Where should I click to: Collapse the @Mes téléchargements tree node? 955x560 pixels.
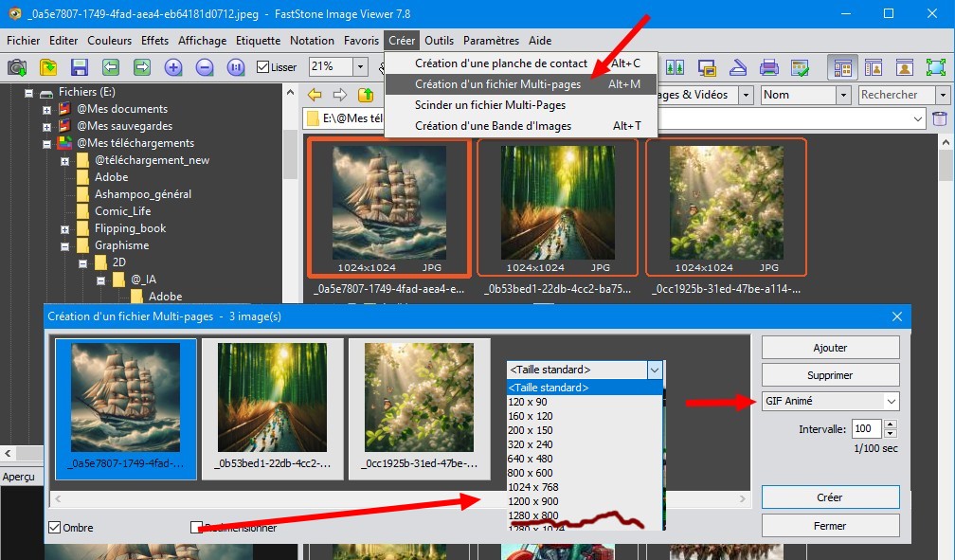46,144
